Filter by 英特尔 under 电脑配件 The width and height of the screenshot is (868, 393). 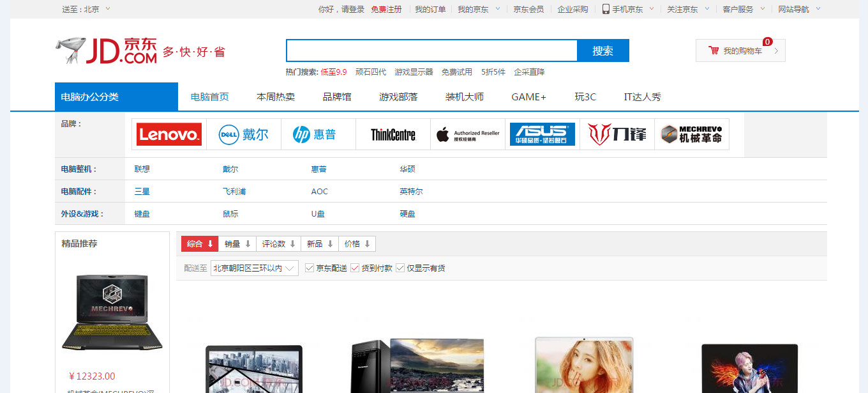[411, 191]
